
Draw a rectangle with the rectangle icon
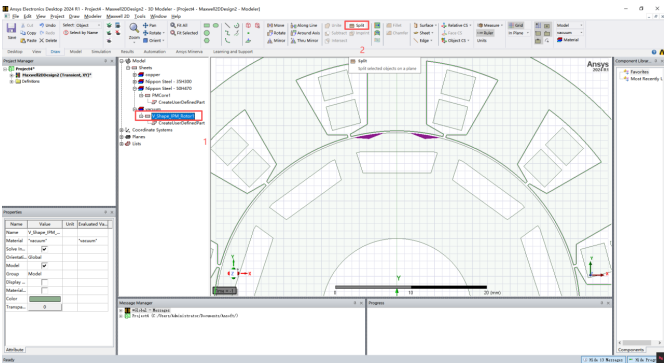(x=207, y=25)
